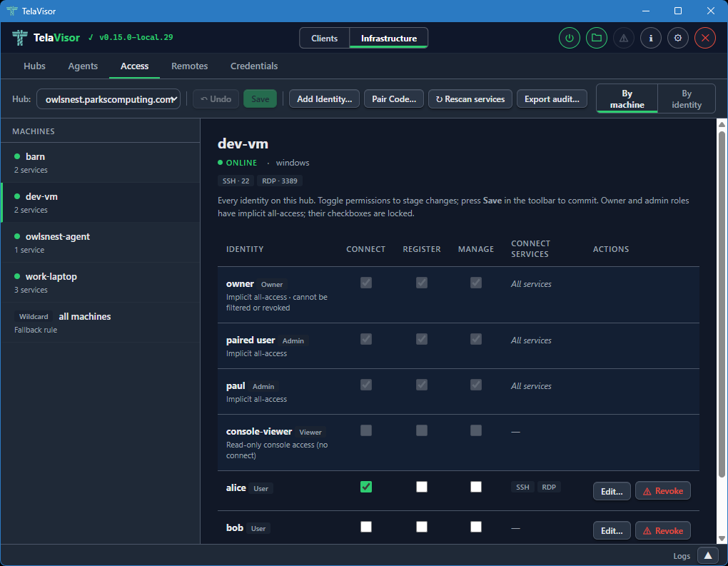Check Manage for alice
728x566 pixels.
476,487
